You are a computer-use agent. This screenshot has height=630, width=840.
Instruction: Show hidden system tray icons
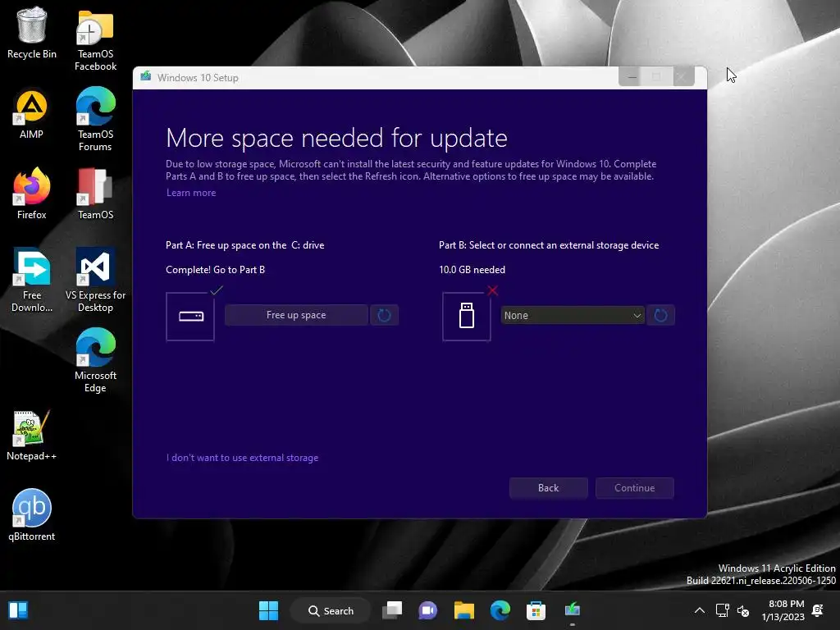coord(700,610)
